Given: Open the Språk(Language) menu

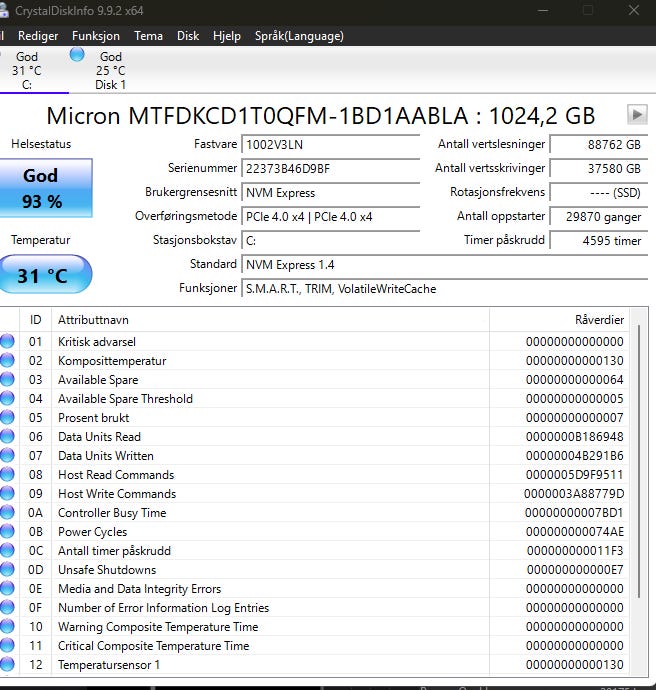Looking at the screenshot, I should click(299, 36).
